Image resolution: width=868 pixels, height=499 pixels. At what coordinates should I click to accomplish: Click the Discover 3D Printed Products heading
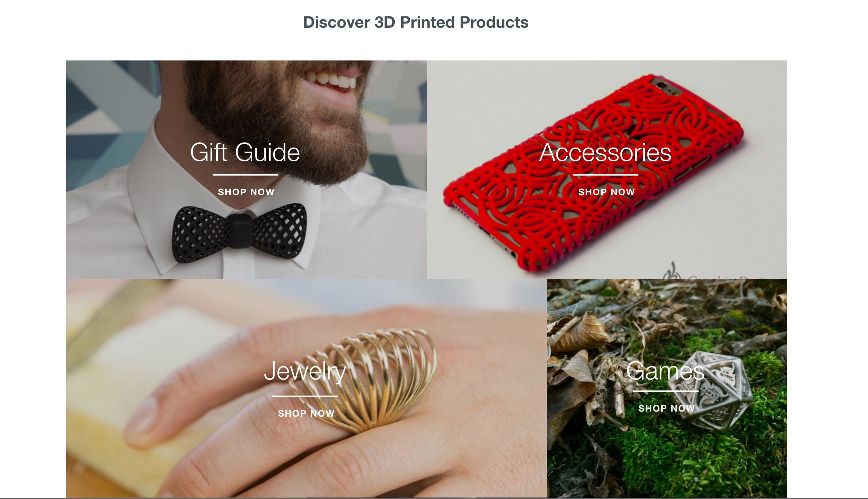pos(415,22)
